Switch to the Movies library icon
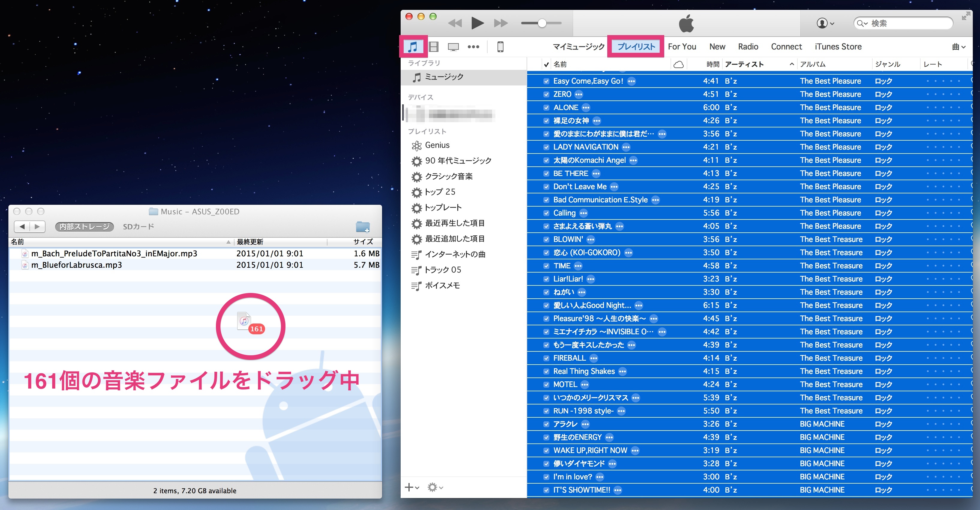 pyautogui.click(x=433, y=47)
